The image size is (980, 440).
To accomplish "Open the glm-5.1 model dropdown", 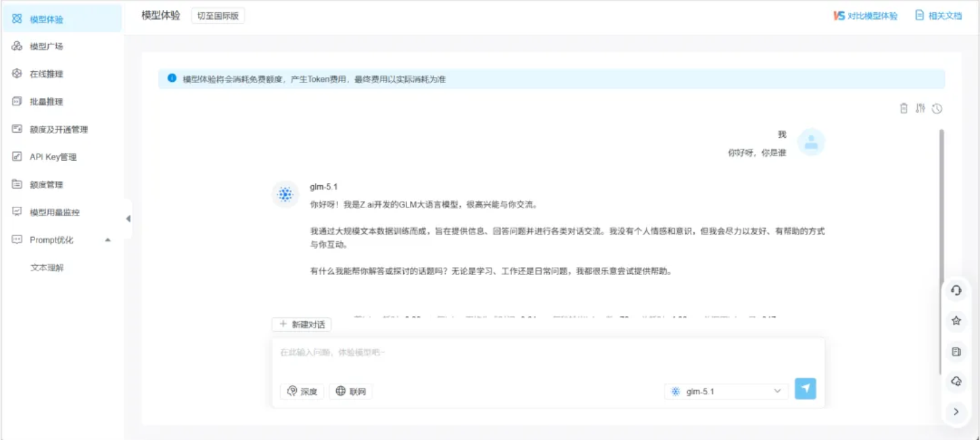I will click(x=726, y=391).
